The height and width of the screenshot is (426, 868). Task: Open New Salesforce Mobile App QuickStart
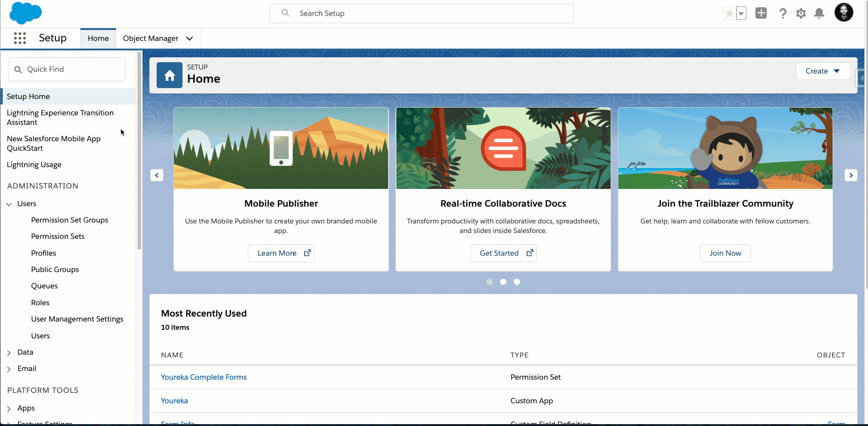54,144
